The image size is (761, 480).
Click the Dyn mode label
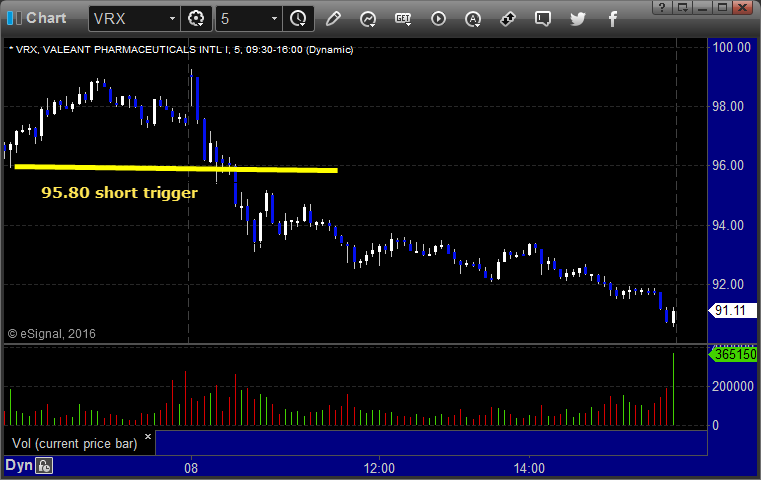tap(19, 465)
